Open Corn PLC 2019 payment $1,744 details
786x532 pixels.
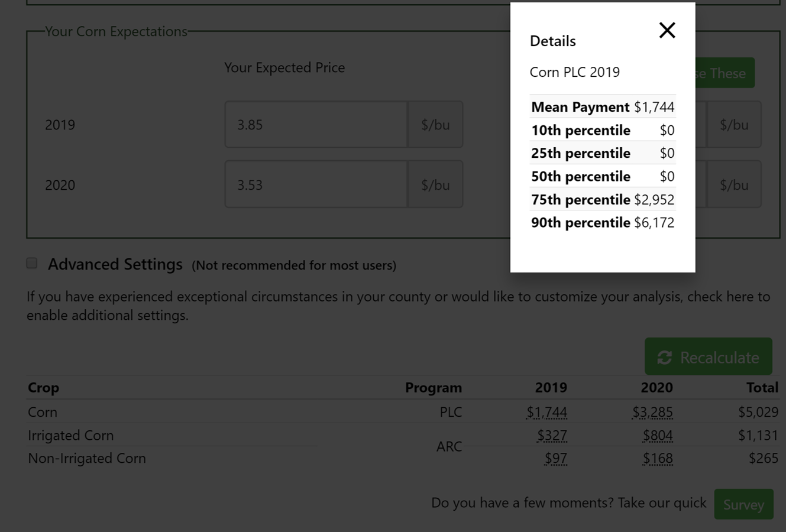tap(546, 412)
